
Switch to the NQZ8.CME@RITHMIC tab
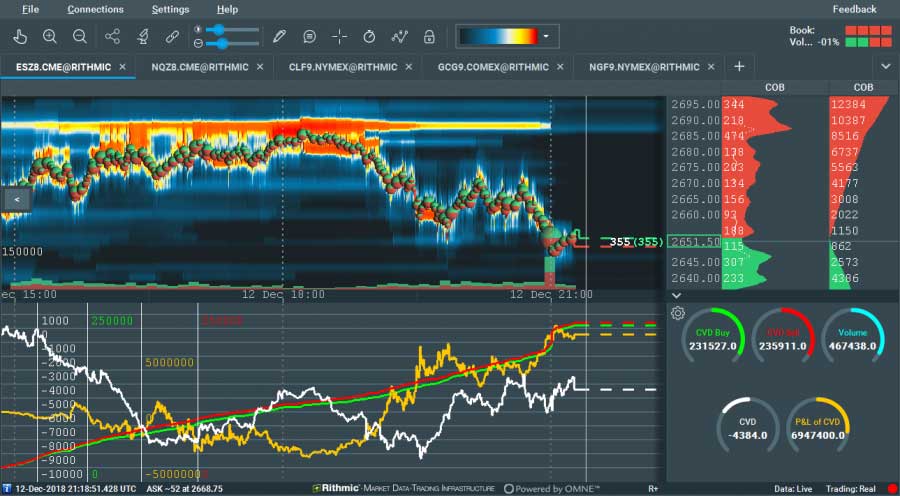click(195, 66)
